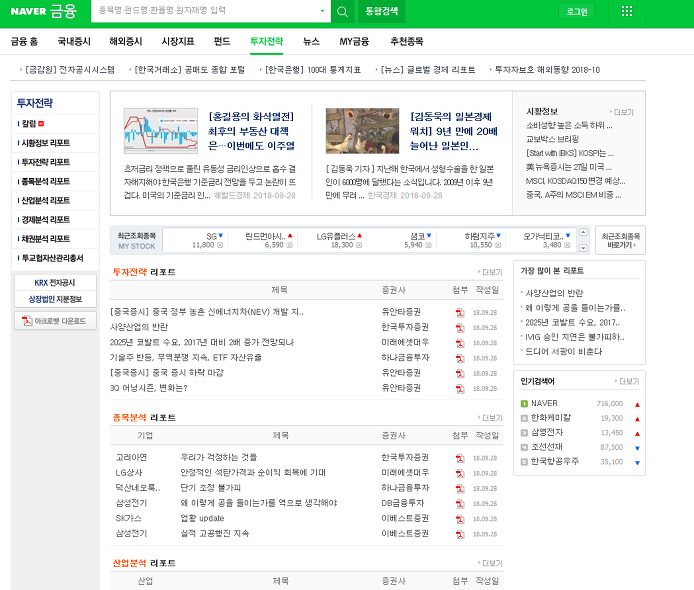Open the apps grid icon
The image size is (694, 590).
pos(627,11)
